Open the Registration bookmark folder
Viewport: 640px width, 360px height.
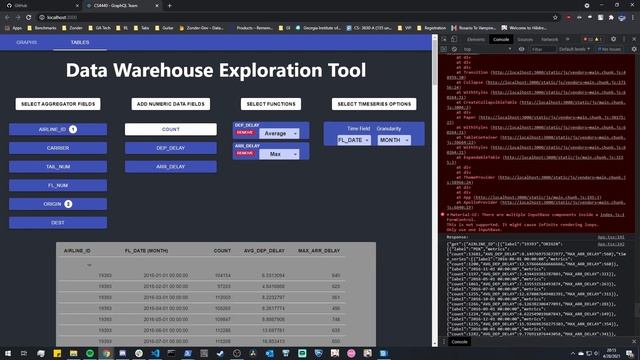click(431, 28)
